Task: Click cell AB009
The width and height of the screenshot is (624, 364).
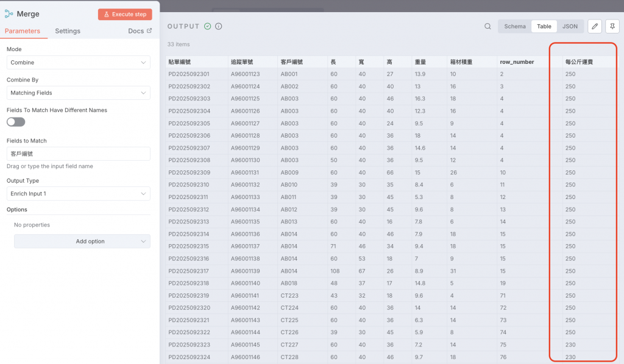Action: [x=289, y=172]
